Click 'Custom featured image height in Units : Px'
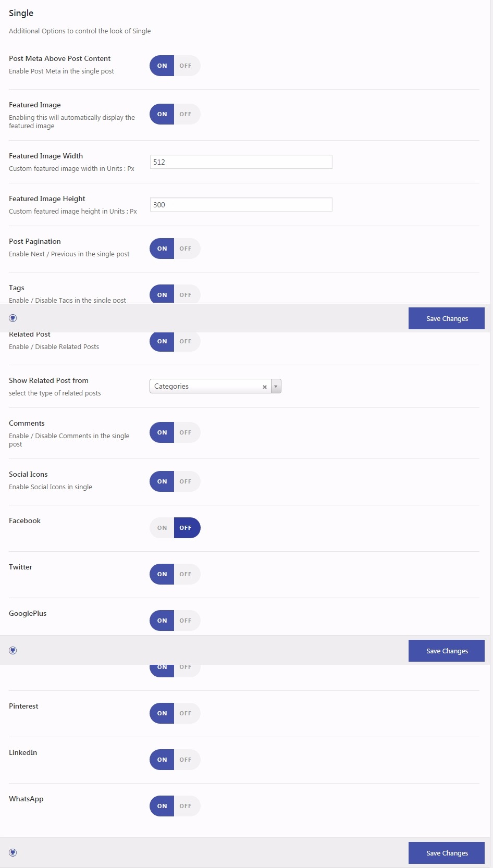Viewport: 493px width, 868px height. coord(73,211)
